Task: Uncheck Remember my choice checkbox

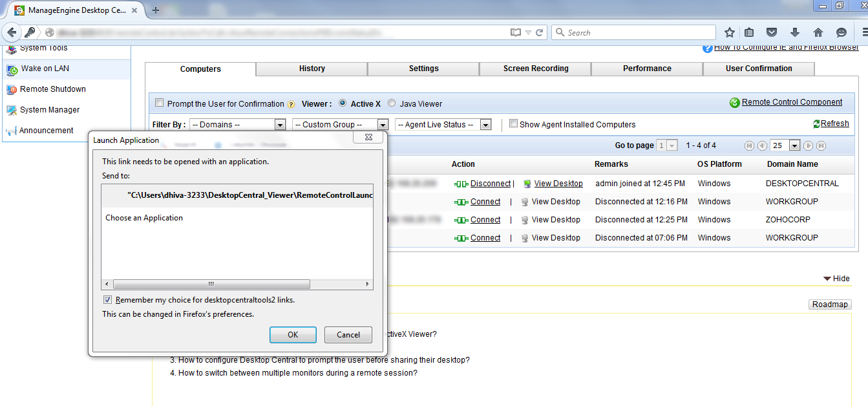Action: click(x=107, y=300)
